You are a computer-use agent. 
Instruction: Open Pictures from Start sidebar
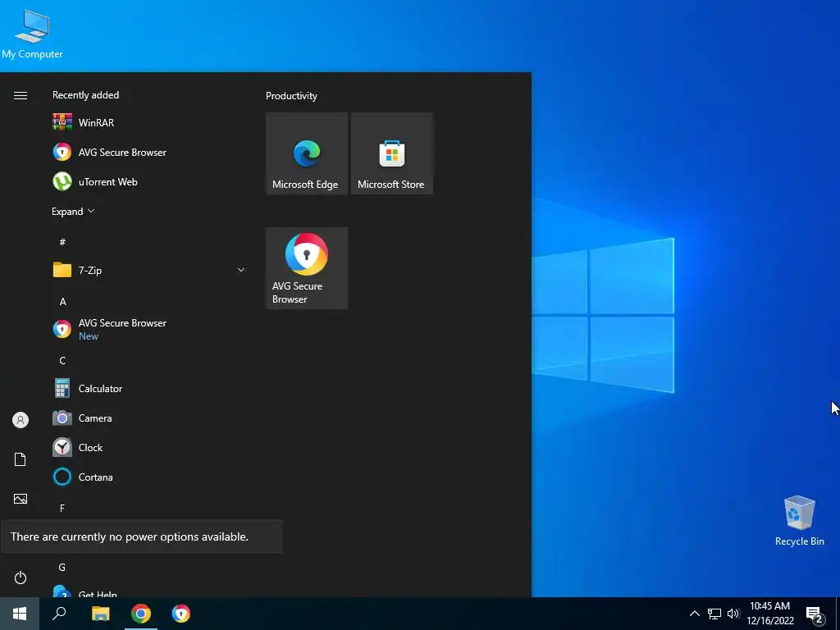pos(21,499)
